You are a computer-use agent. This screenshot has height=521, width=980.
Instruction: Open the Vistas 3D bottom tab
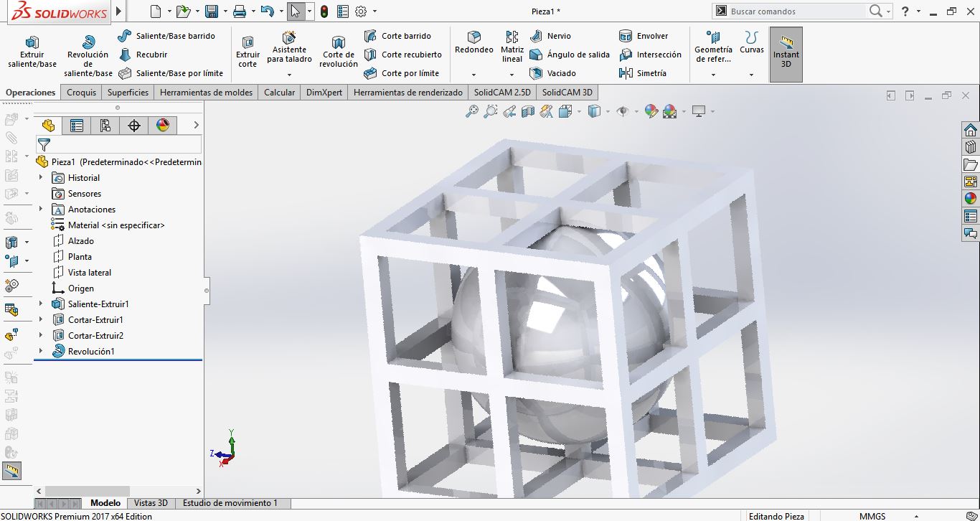point(151,503)
